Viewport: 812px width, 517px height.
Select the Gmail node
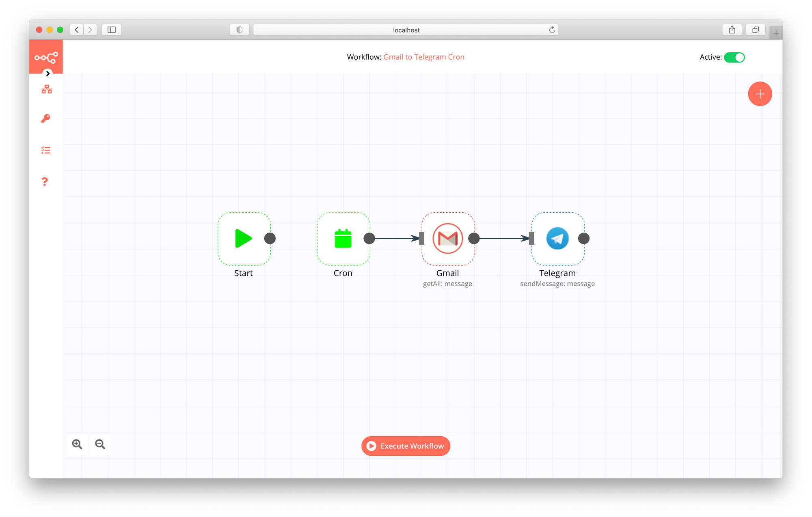click(447, 239)
